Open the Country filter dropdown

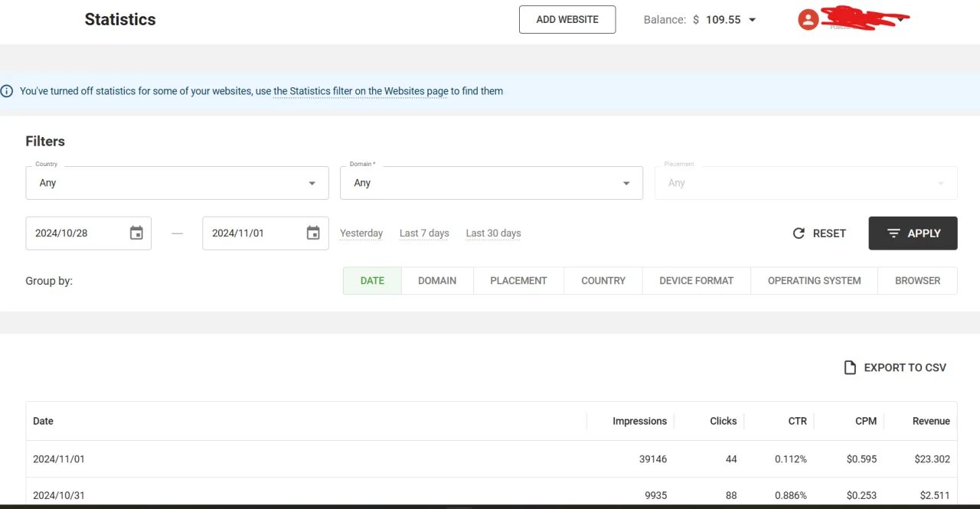tap(177, 183)
